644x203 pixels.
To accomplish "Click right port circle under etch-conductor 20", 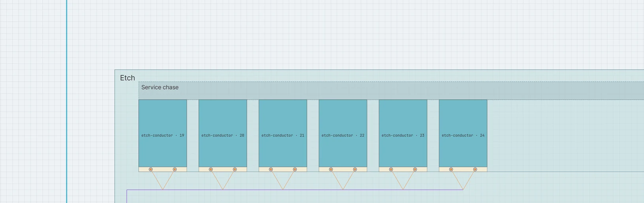I will point(235,169).
